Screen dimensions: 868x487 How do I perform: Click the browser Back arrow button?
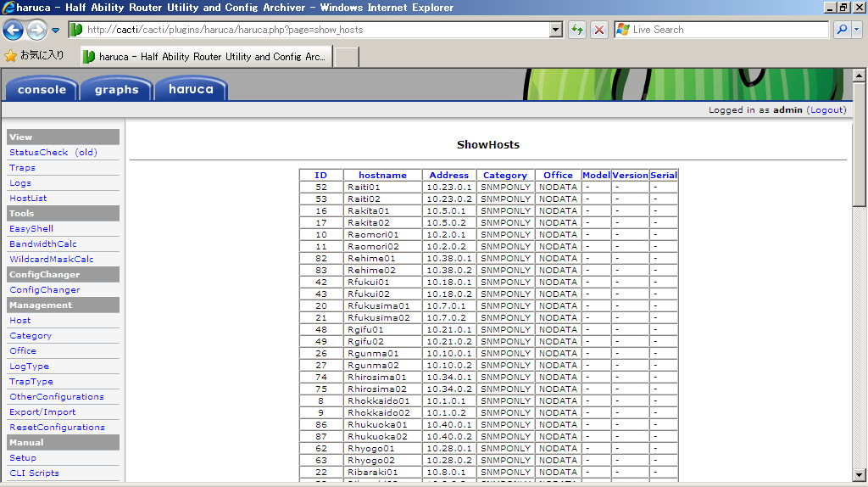tap(13, 30)
